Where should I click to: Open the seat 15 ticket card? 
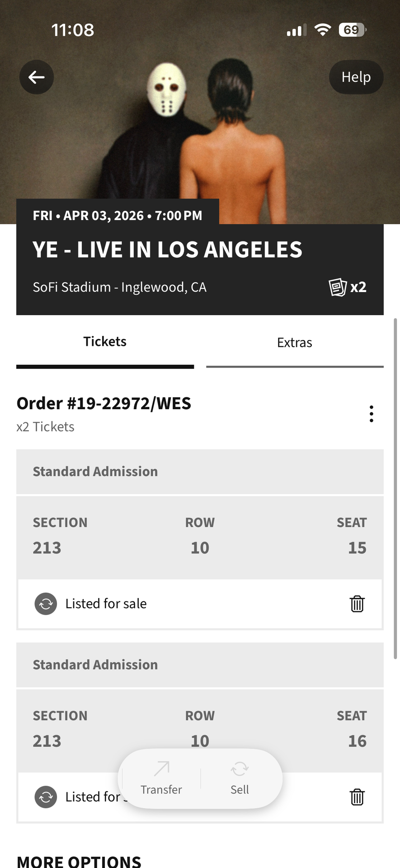click(x=200, y=537)
